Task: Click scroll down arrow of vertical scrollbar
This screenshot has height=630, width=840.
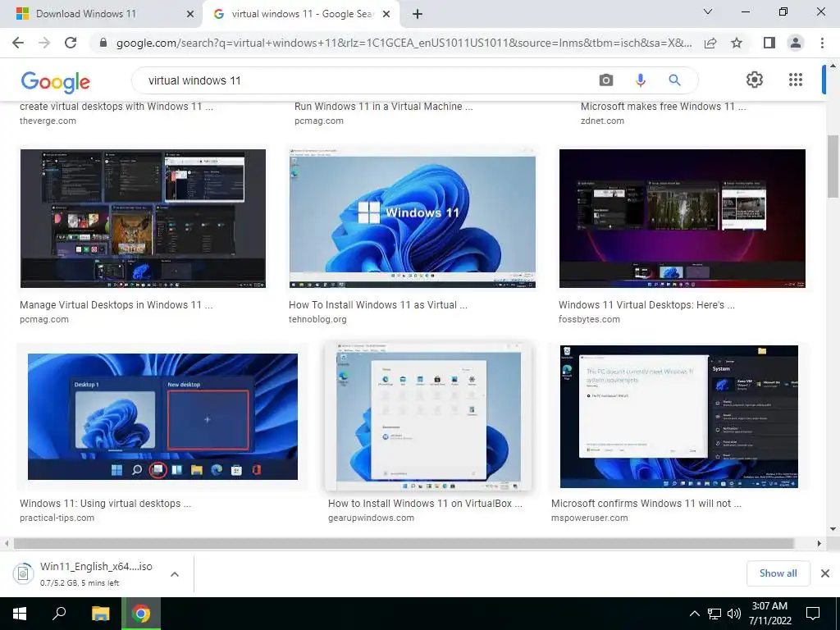Action: [833, 529]
